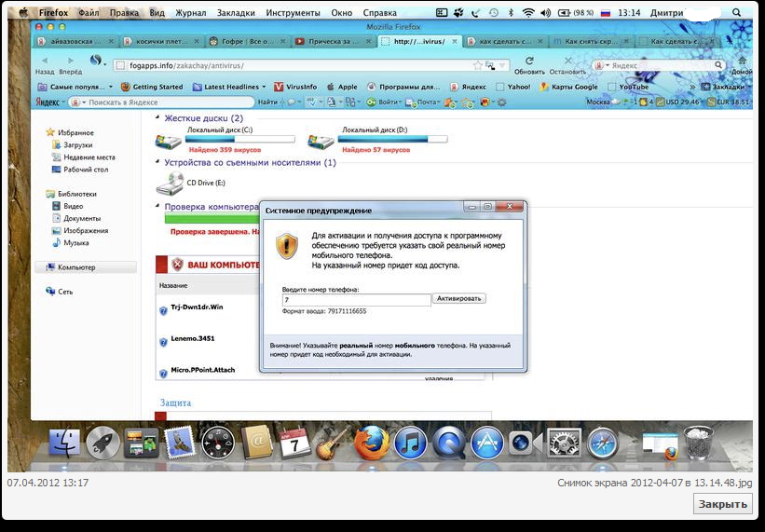The image size is (765, 532).
Task: Click Найти in Yandex toolbar
Action: click(x=267, y=102)
